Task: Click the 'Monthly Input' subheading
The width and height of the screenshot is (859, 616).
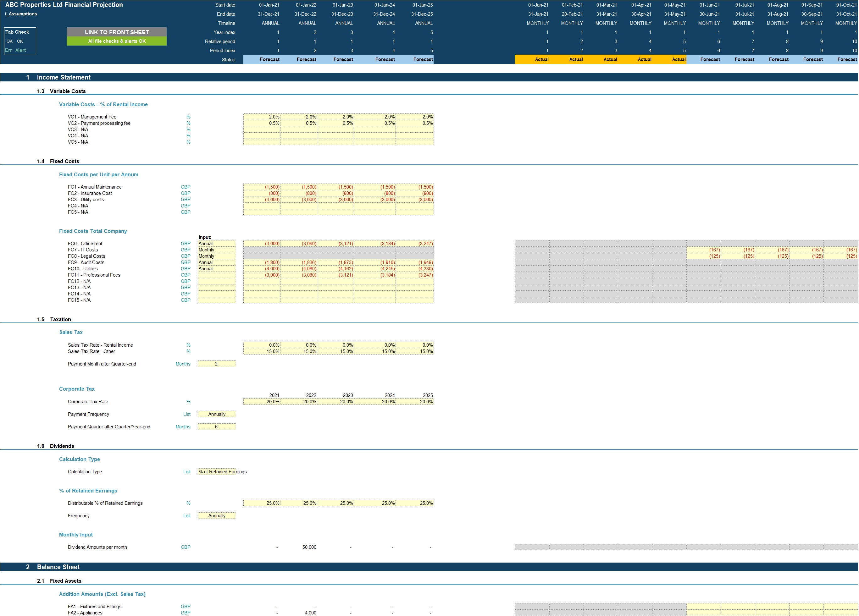Action: click(x=76, y=535)
